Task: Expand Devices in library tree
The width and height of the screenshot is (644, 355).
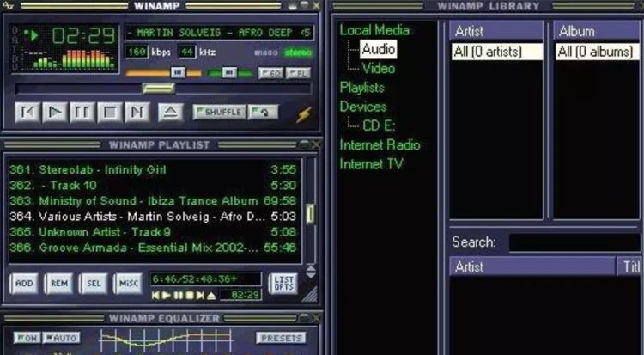Action: [363, 107]
